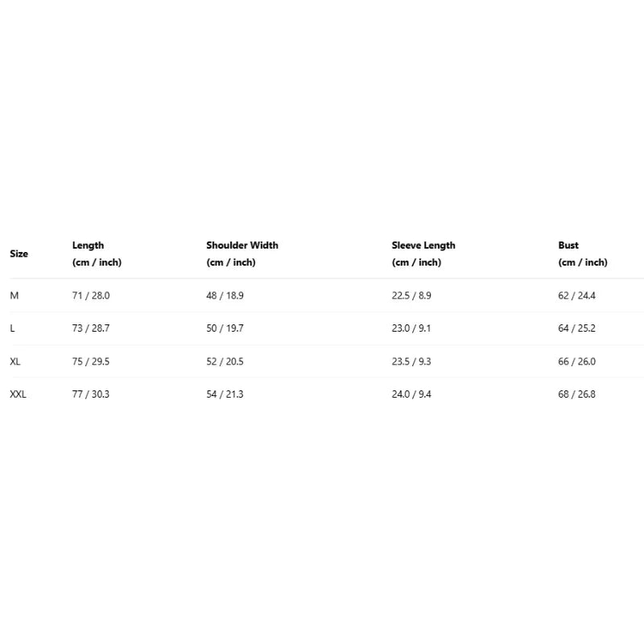Select the L size row label
The height and width of the screenshot is (644, 644).
tap(13, 328)
